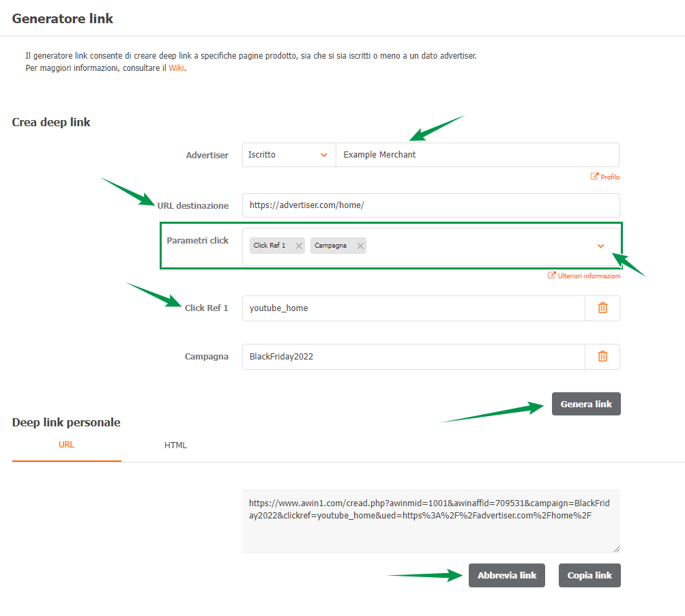Expand the Parametri click dropdown chevron
This screenshot has width=685, height=616.
point(600,246)
